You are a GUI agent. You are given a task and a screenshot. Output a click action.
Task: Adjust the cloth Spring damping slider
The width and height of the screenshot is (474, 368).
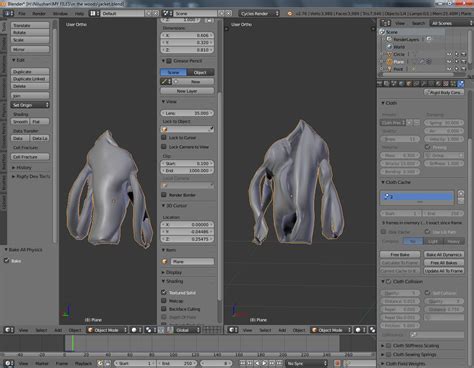tap(444, 123)
